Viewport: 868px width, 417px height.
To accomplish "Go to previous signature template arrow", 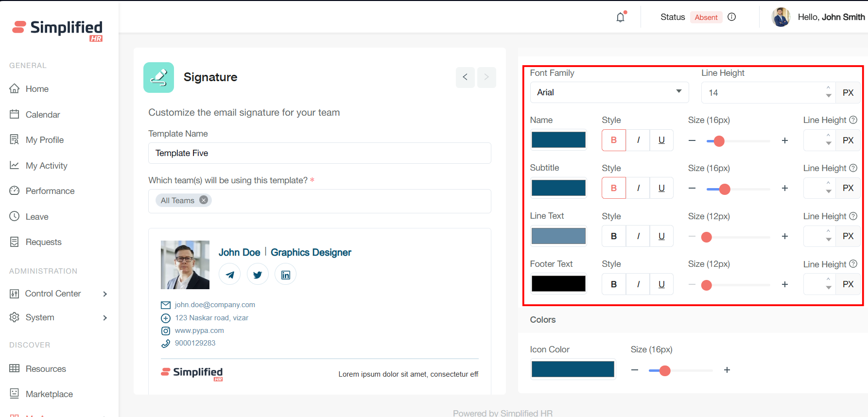I will [465, 77].
